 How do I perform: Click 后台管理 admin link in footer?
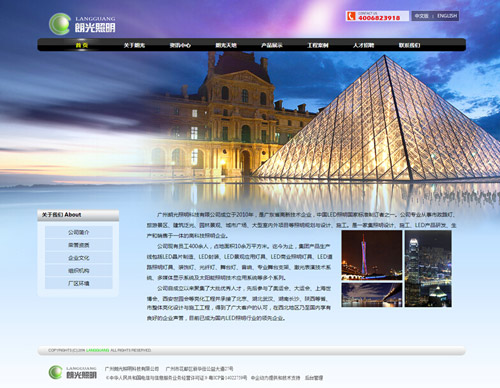314,378
